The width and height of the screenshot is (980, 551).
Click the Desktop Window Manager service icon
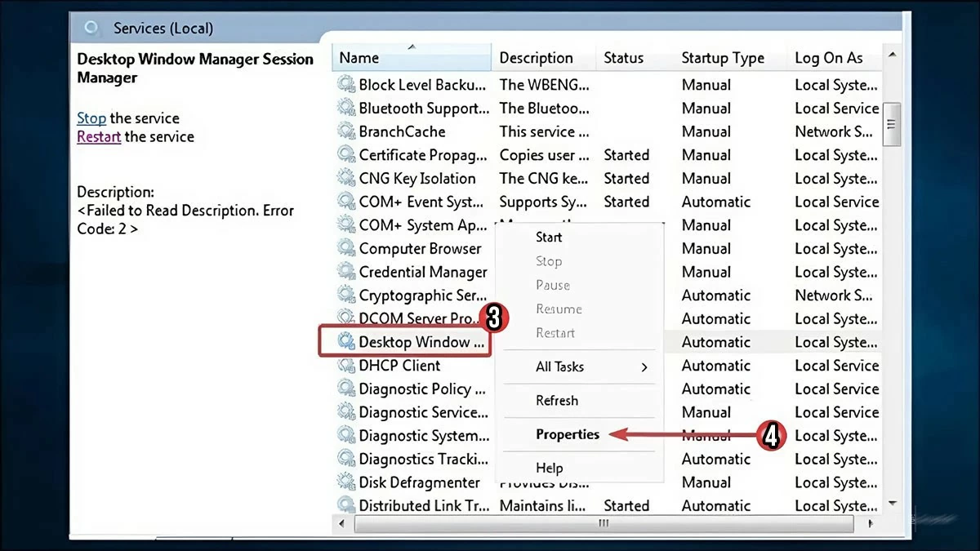coord(346,342)
